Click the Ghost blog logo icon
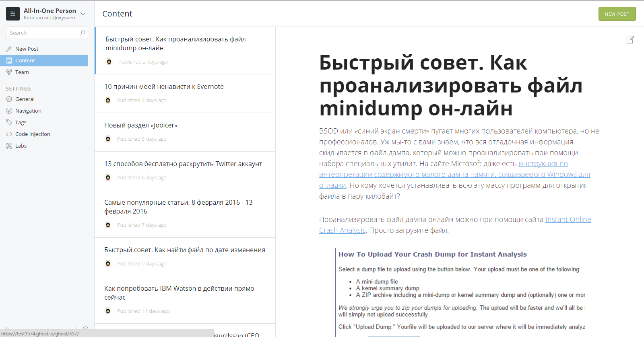Screen dimensions: 644x337 (13, 14)
